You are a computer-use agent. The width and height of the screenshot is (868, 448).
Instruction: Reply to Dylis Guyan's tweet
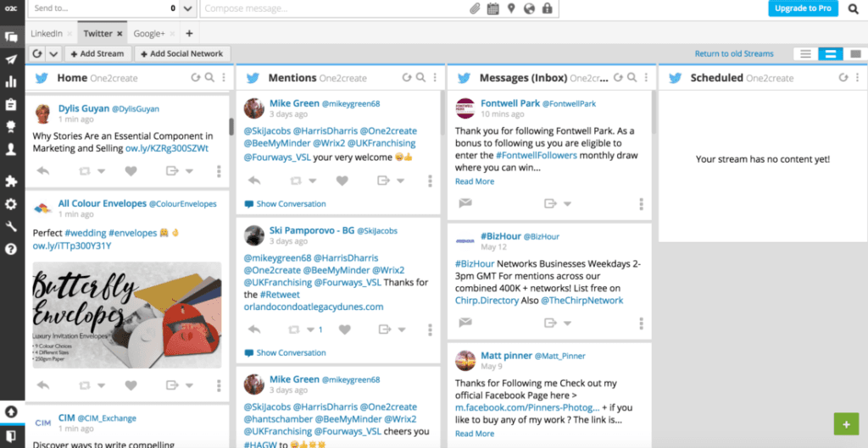coord(43,171)
